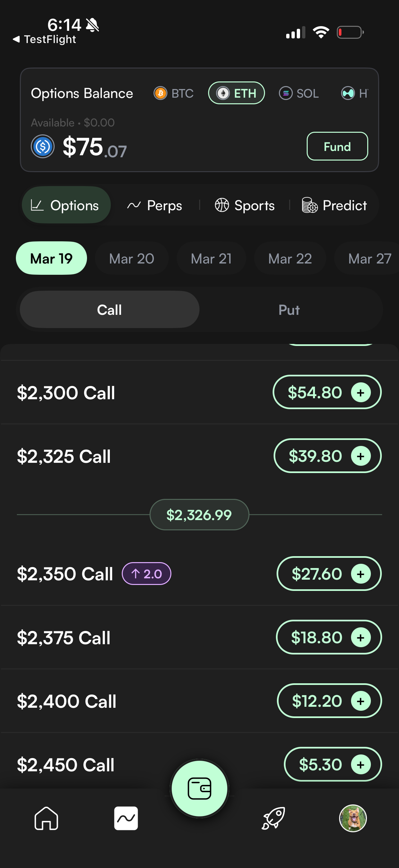Tap the $2,326.99 current price marker

pyautogui.click(x=199, y=515)
